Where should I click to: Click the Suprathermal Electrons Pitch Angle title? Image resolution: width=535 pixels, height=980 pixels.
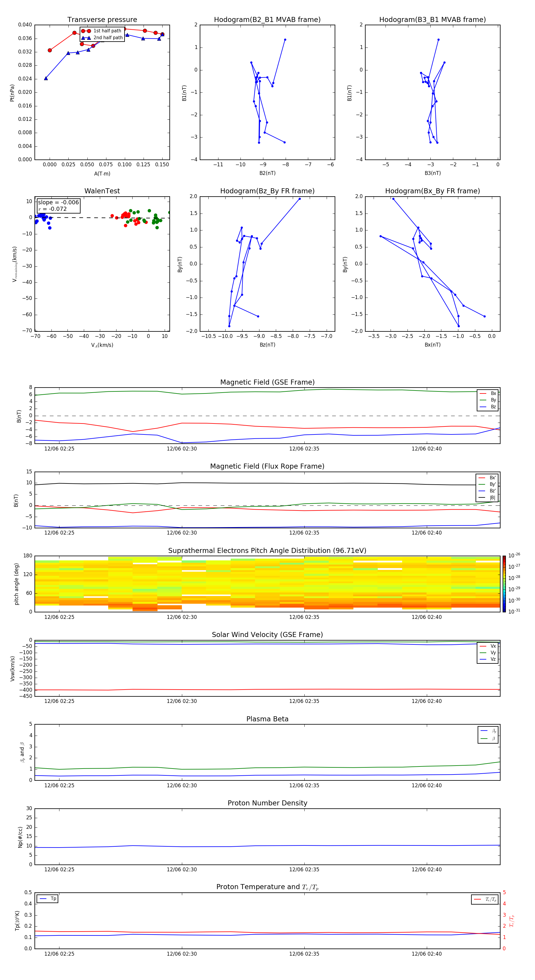click(x=267, y=551)
